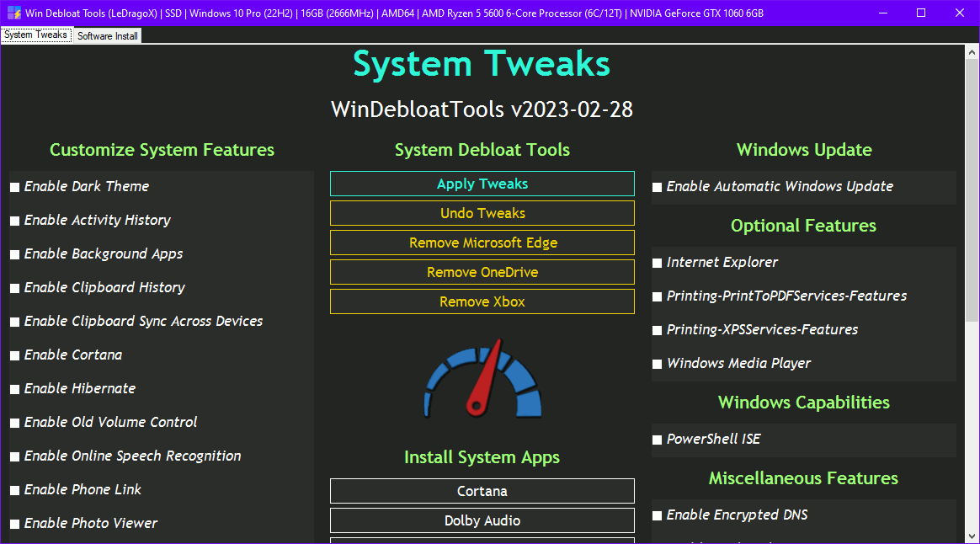Check the Internet Explorer optional feature
The image size is (980, 544).
[x=658, y=264]
